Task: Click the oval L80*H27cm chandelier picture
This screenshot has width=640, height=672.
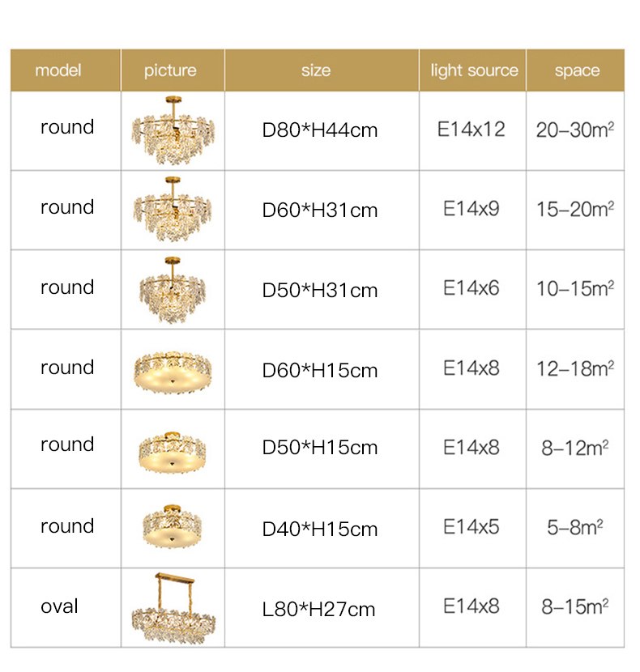Action: point(173,609)
